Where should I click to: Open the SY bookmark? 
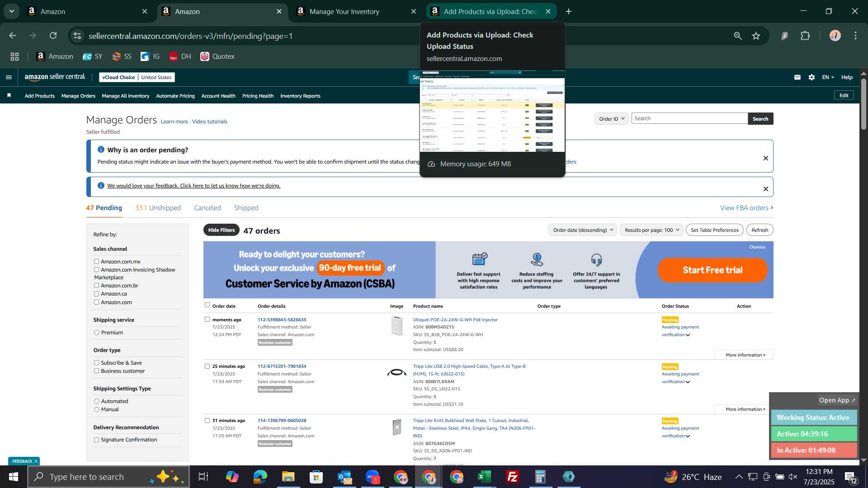[x=93, y=56]
